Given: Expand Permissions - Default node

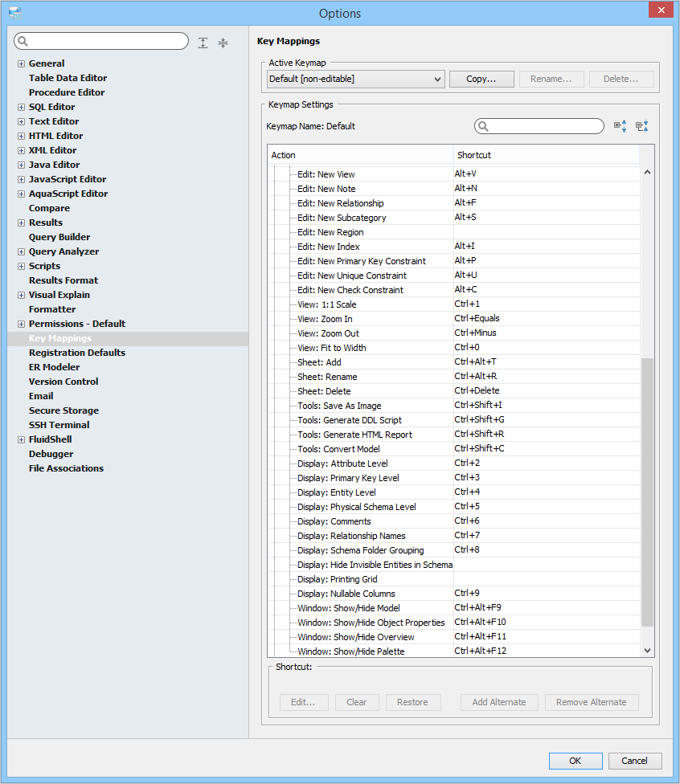Looking at the screenshot, I should pos(21,325).
